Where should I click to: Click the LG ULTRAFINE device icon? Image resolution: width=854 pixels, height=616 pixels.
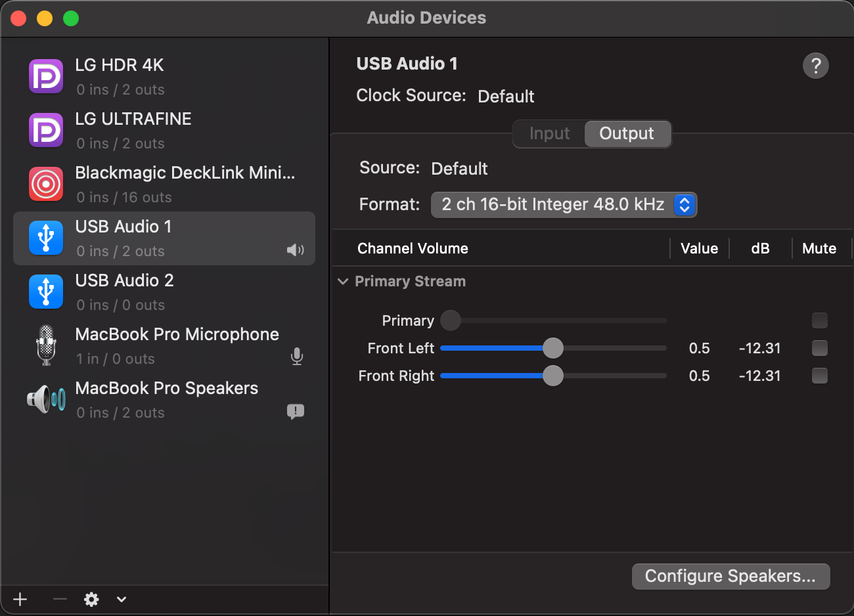pyautogui.click(x=46, y=131)
